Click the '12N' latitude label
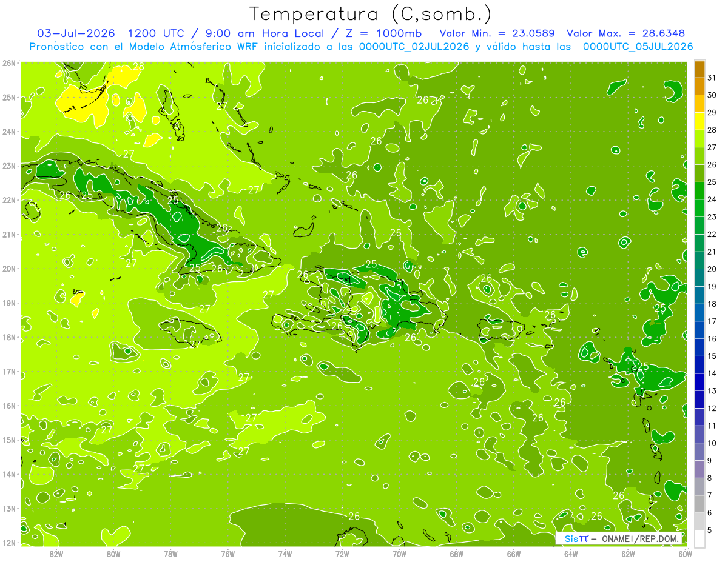 tap(9, 543)
